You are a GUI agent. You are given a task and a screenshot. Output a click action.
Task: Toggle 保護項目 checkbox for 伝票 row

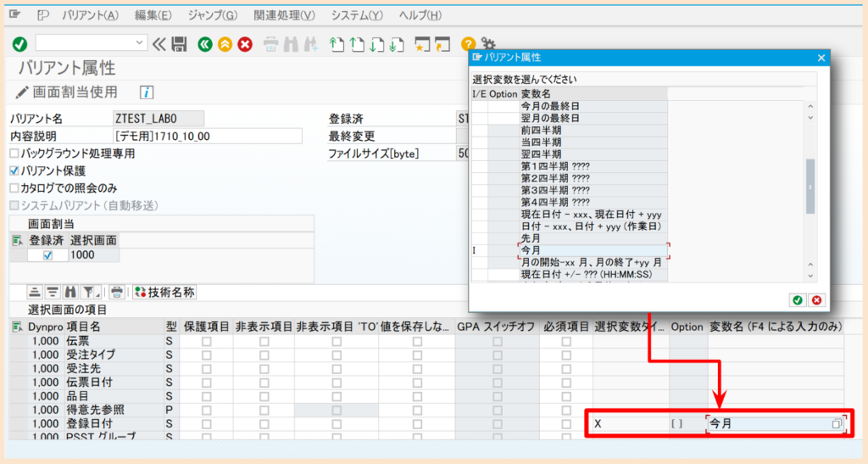(207, 342)
